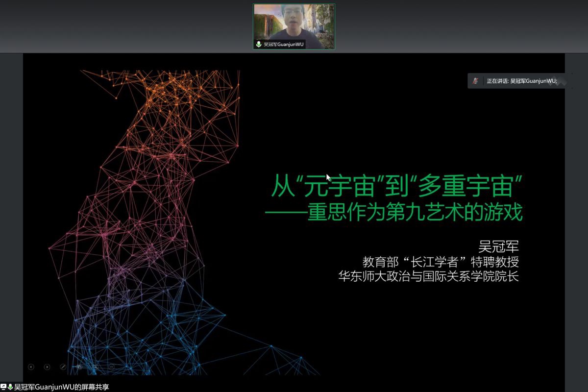This screenshot has width=588, height=392.
Task: Click the subtitle 重思作为第九艺术的游戏
Action: [415, 213]
